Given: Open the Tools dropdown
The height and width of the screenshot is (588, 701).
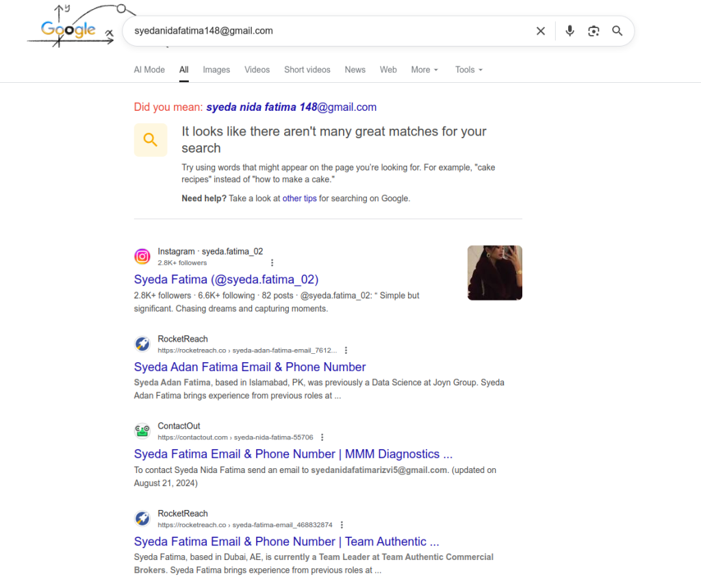Looking at the screenshot, I should [x=468, y=70].
